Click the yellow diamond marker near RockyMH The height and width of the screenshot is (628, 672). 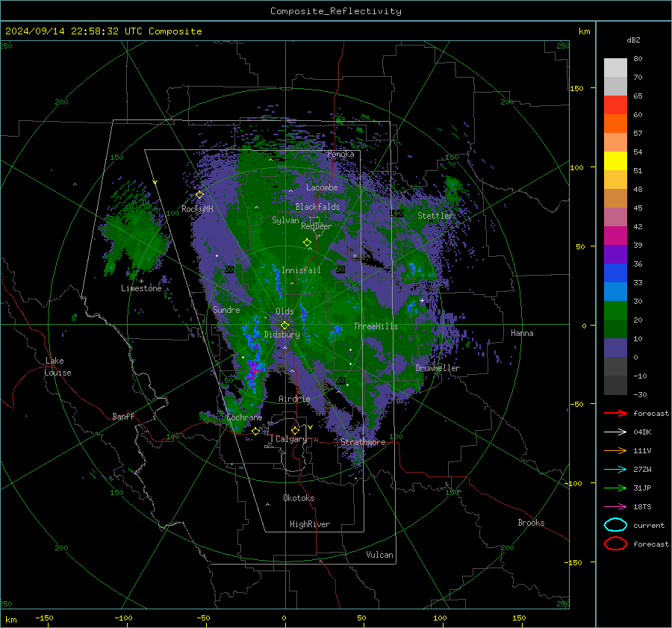click(199, 195)
